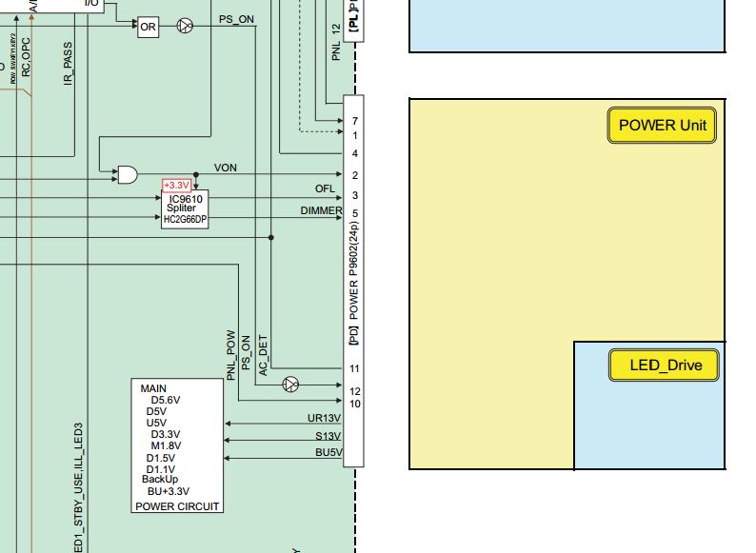Click the POWER CIRCUIT caption
This screenshot has height=553, width=756.
[x=177, y=506]
